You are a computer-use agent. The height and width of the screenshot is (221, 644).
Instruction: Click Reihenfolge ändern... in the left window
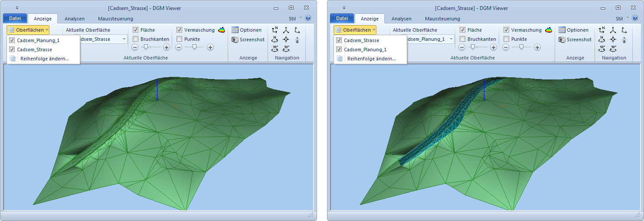click(44, 59)
